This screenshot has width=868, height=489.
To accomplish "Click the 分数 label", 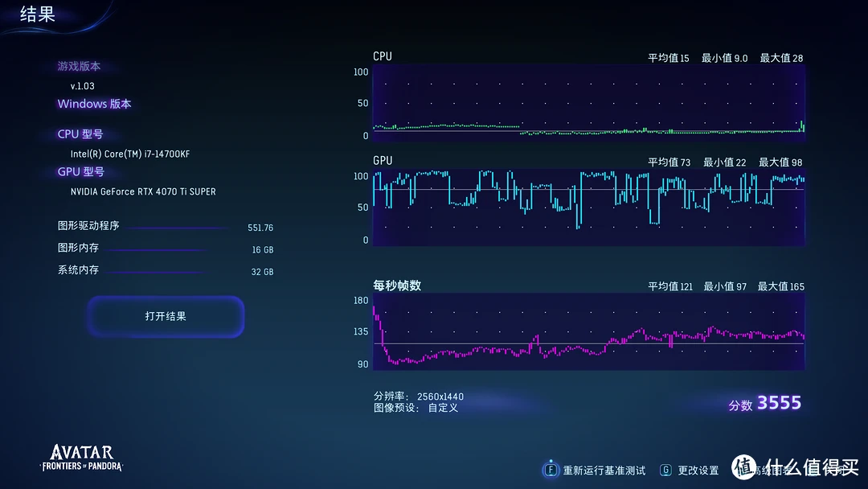I will [x=740, y=405].
